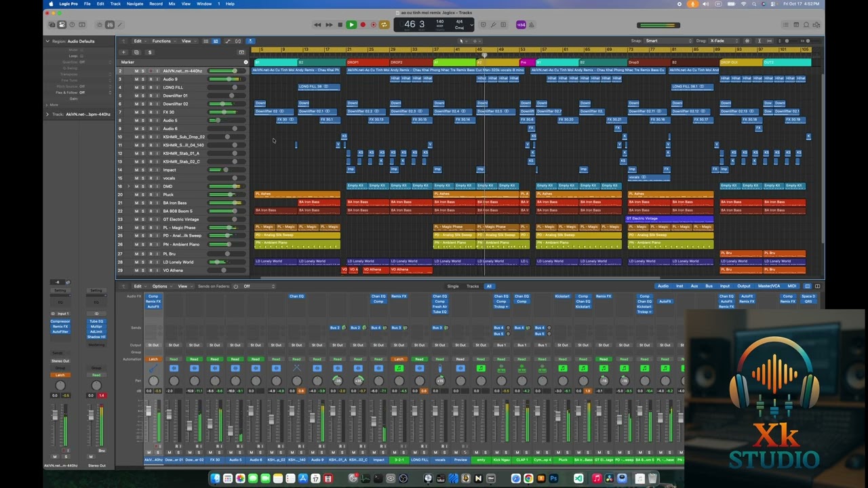Filter mixer channels by MIDI
The image size is (868, 488).
click(792, 286)
